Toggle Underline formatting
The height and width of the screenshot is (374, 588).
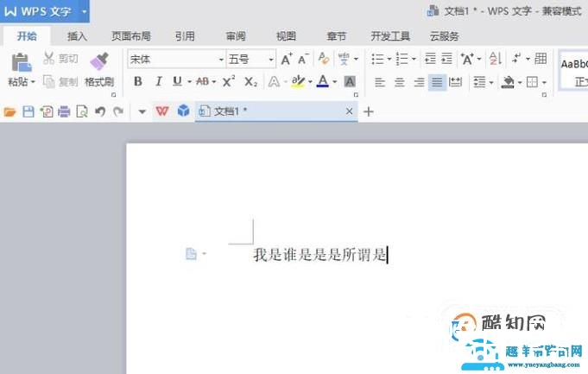(177, 81)
